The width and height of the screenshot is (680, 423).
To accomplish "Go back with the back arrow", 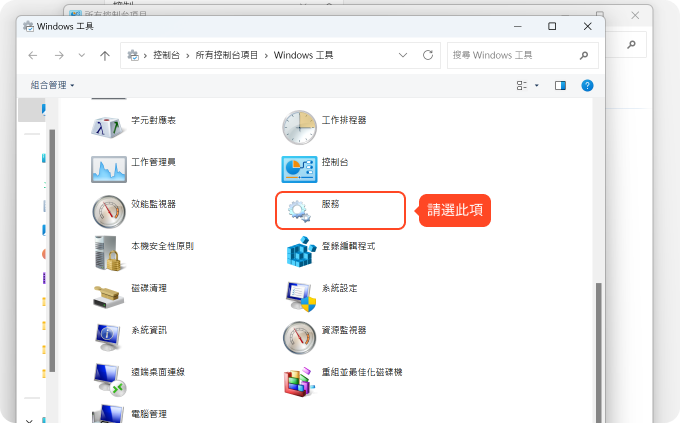I will click(x=33, y=56).
